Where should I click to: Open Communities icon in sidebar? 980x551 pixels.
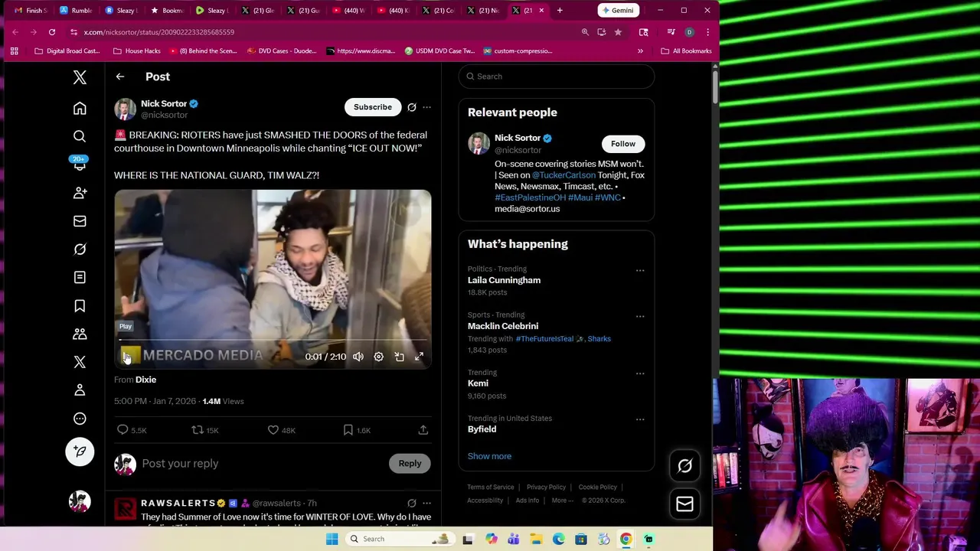pos(80,334)
